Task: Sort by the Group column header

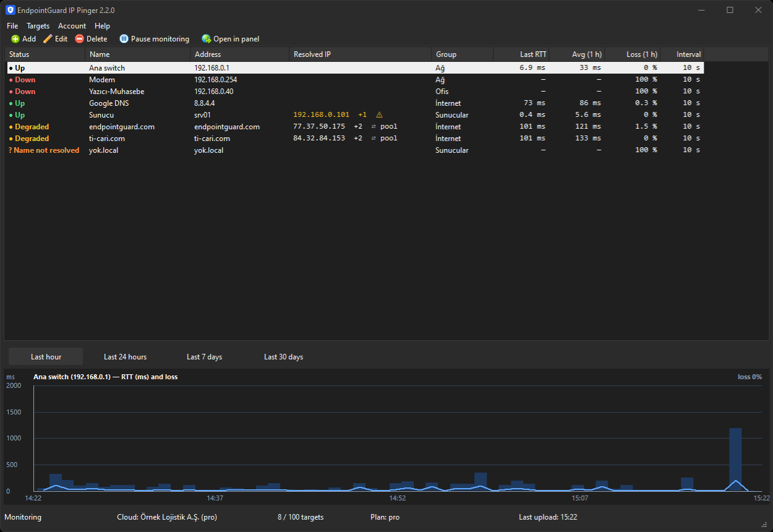Action: [x=462, y=54]
